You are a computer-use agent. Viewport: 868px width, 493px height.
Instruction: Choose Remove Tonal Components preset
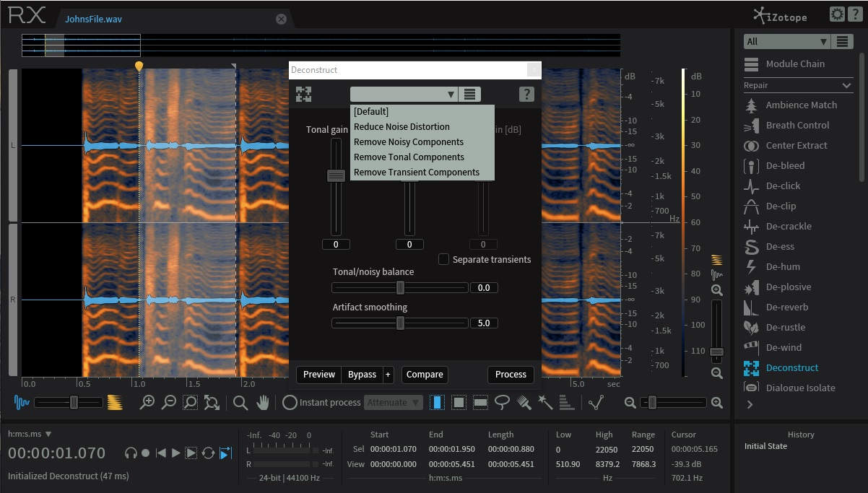(x=422, y=157)
